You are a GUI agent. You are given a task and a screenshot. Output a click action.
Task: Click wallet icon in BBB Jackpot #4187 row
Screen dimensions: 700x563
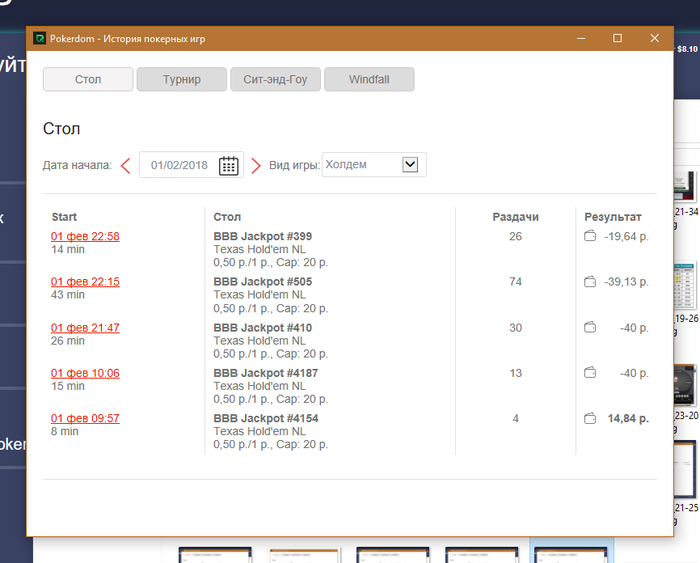pos(590,372)
